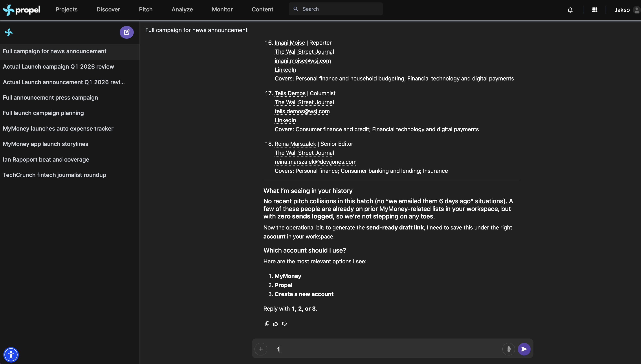Screen dimensions: 641x364
Task: Open the Discover menu
Action: (108, 9)
